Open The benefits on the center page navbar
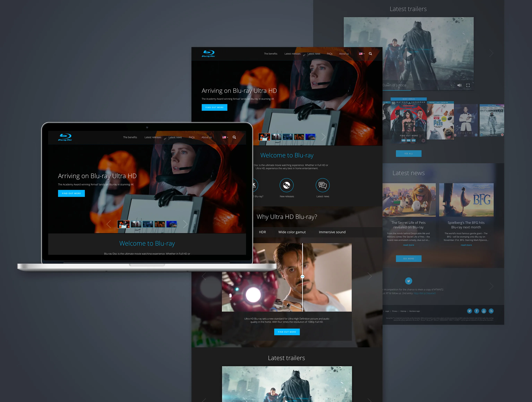The width and height of the screenshot is (532, 402). [x=271, y=54]
